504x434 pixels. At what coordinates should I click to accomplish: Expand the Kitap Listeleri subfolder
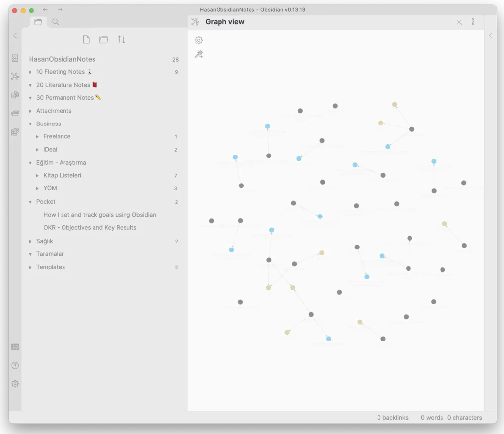click(37, 176)
